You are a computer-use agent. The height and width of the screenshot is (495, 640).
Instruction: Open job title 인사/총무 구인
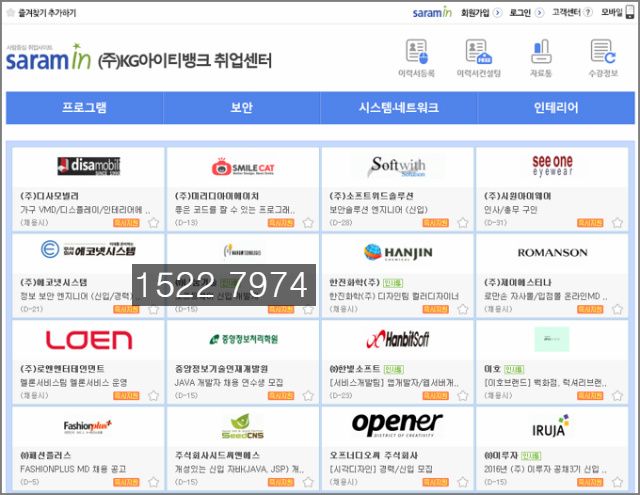(x=511, y=210)
